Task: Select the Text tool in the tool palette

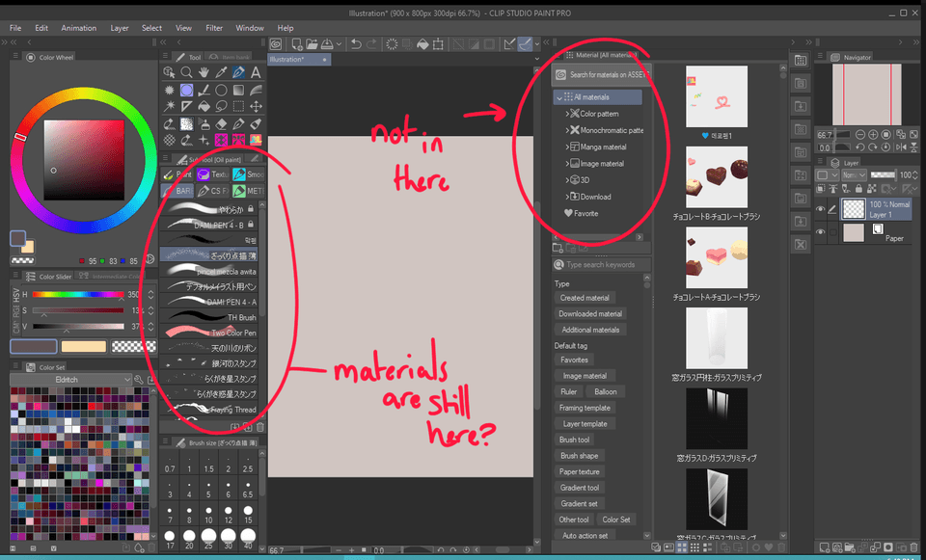Action: [x=256, y=72]
